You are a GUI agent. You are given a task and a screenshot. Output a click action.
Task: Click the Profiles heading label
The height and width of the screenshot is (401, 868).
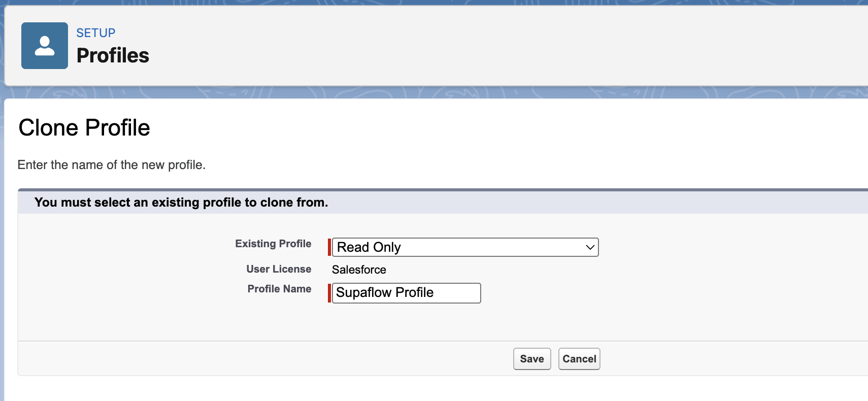(113, 55)
